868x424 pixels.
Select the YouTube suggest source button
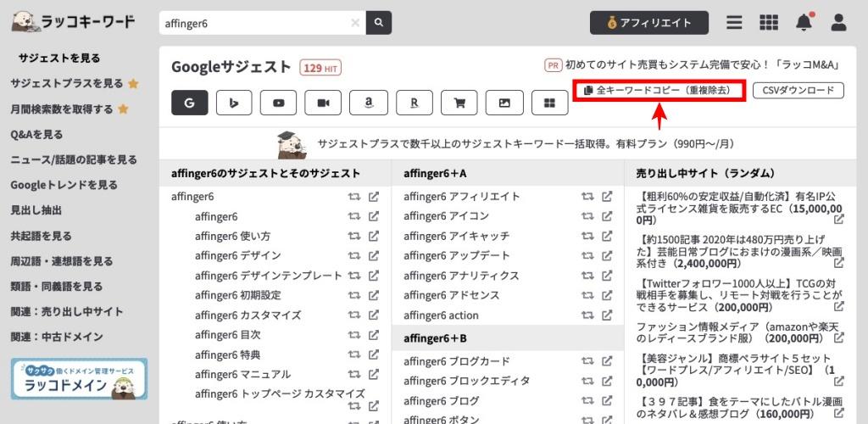tap(278, 103)
